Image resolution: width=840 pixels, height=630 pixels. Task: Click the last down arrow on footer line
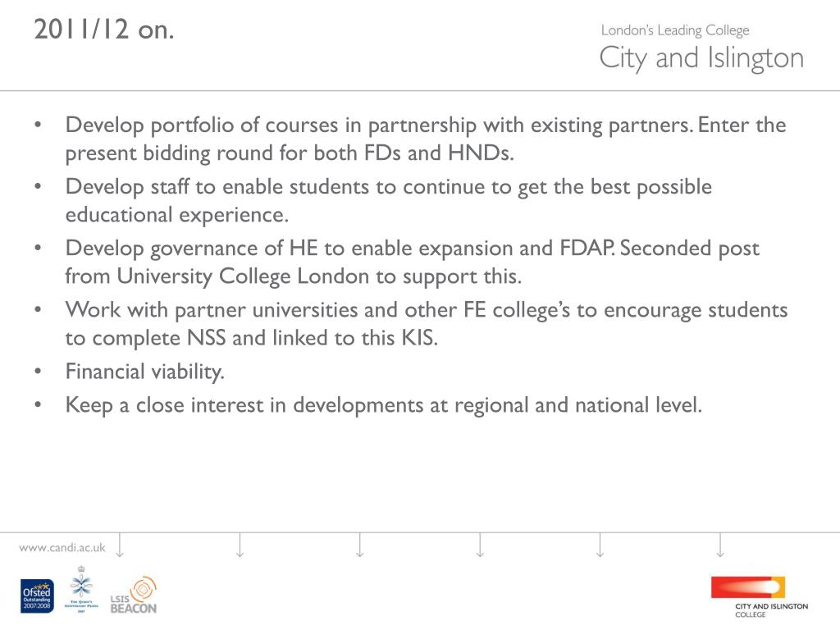720,545
